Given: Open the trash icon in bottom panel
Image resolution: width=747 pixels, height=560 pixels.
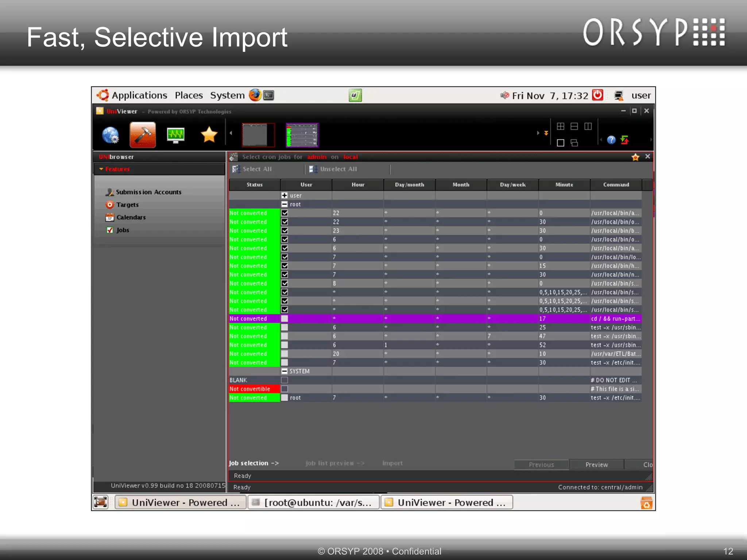Looking at the screenshot, I should 646,503.
